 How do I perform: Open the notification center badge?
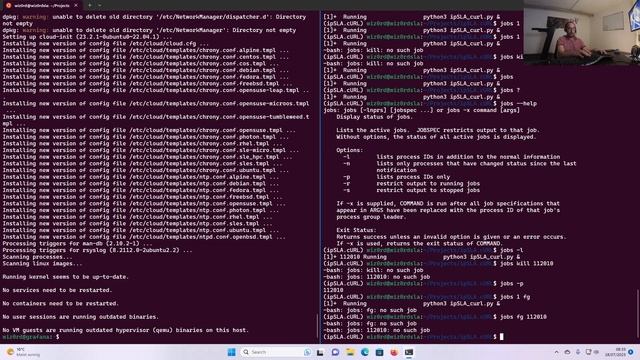[x=631, y=352]
